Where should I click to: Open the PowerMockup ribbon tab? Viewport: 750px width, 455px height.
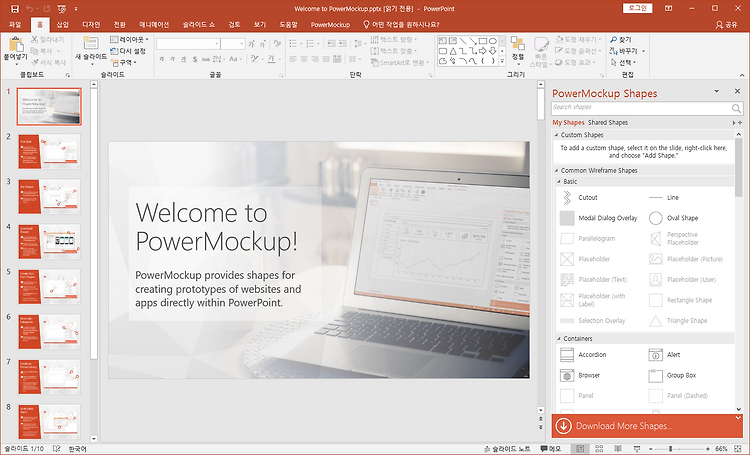[x=330, y=25]
